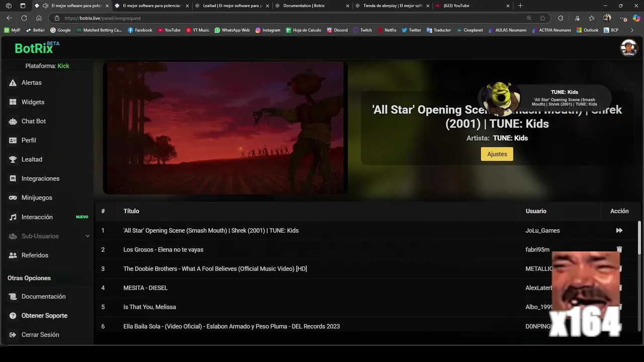644x362 pixels.
Task: Switch to the Documentation | Botrix tab
Action: point(312,6)
